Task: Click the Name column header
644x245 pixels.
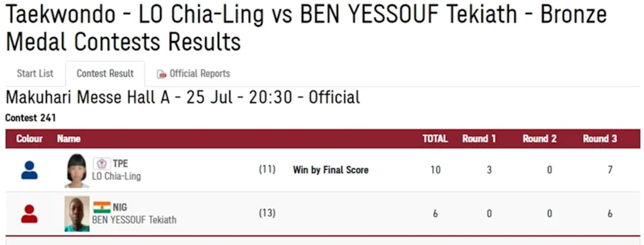Action: pos(69,139)
